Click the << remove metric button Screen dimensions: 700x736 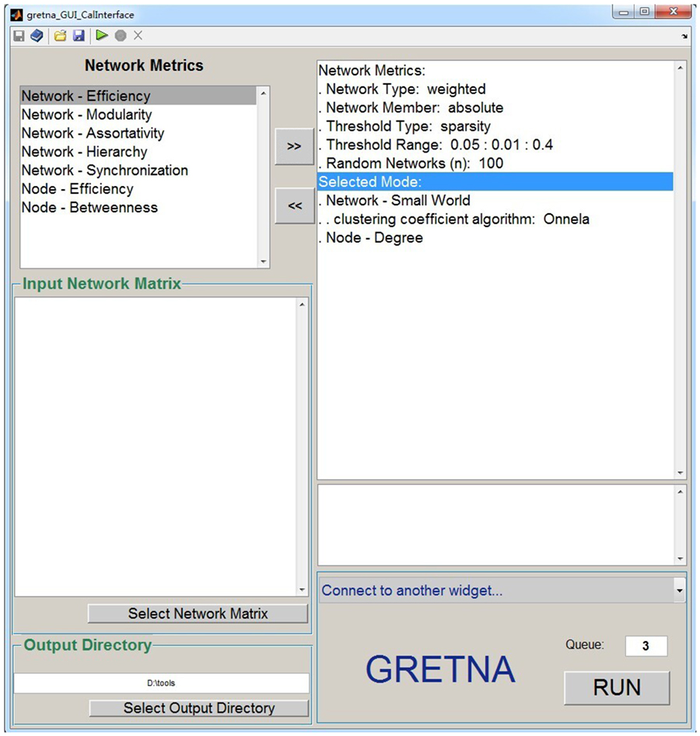coord(295,205)
